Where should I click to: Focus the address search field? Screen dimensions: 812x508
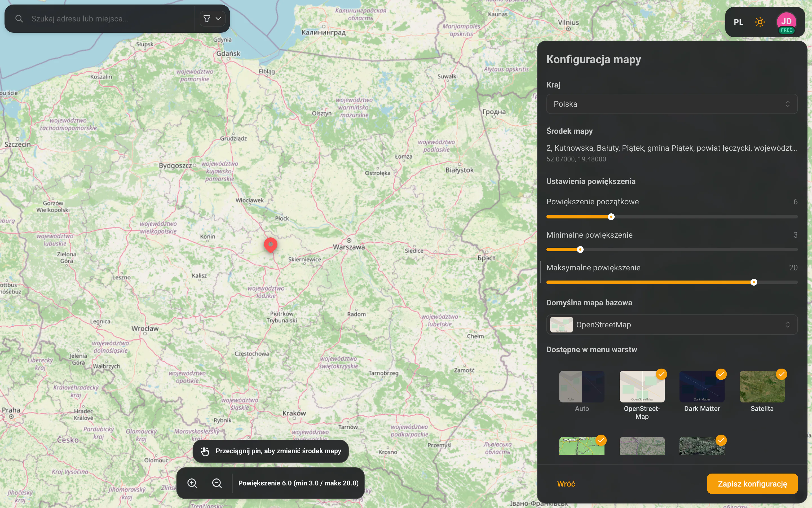pos(111,19)
